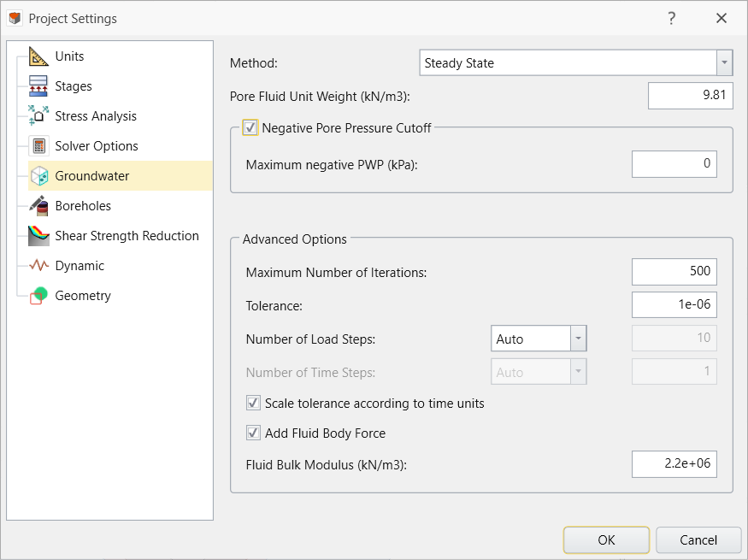Click the Maximum negative PWP field
This screenshot has height=560, width=748.
click(x=674, y=164)
